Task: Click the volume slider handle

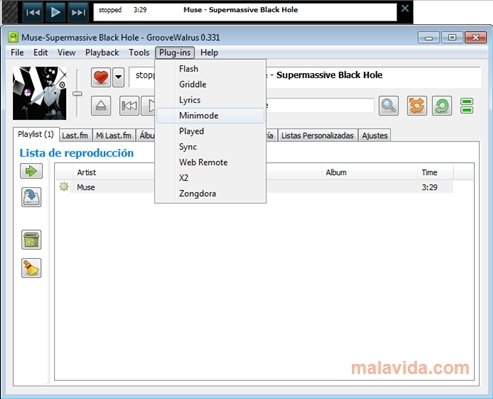Action: tap(77, 94)
